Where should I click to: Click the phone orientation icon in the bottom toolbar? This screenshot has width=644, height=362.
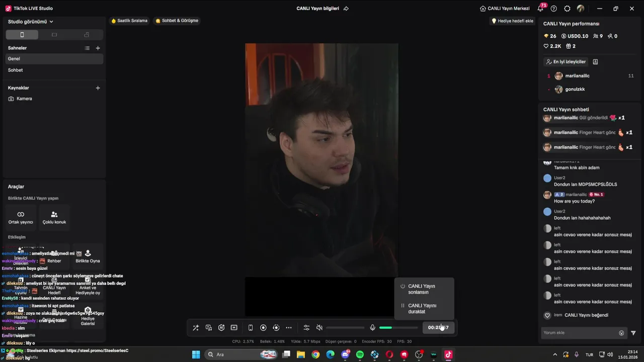[251, 328]
